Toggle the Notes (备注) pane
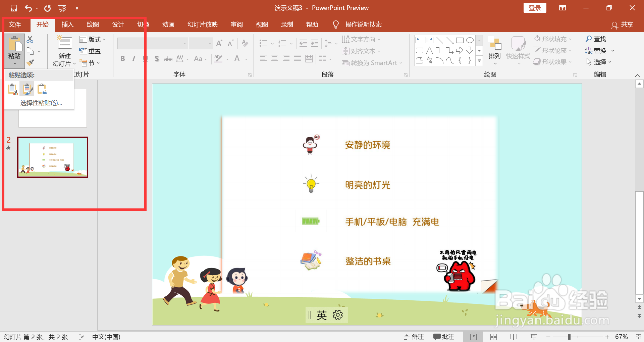 pos(414,337)
